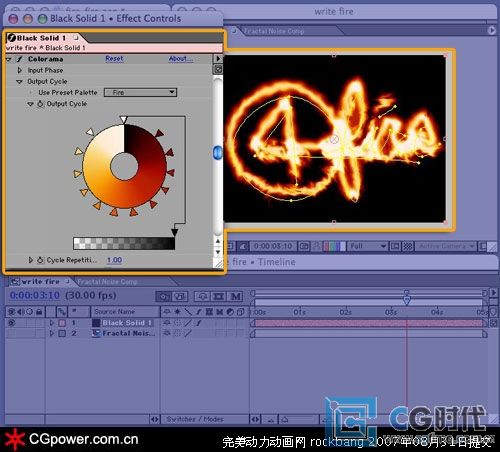Viewport: 500px width, 452px height.
Task: Enable the Frame Blending button in the Timeline
Action: (x=218, y=296)
